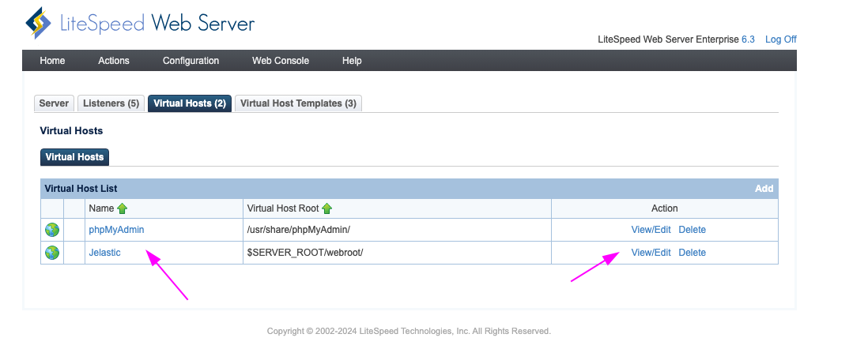Open the Home menu
Viewport: 868px width, 349px height.
click(52, 61)
